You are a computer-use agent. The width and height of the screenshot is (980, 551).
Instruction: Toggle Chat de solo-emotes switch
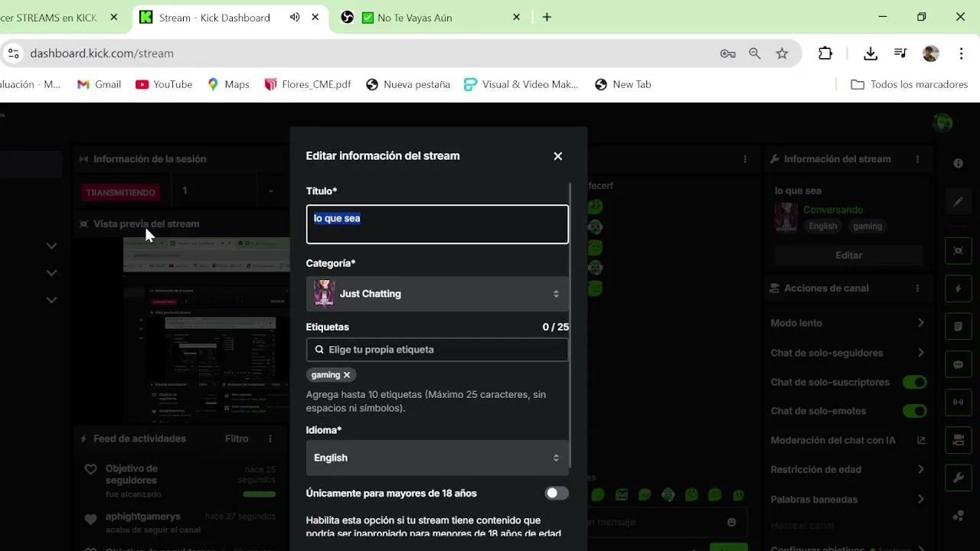(914, 411)
